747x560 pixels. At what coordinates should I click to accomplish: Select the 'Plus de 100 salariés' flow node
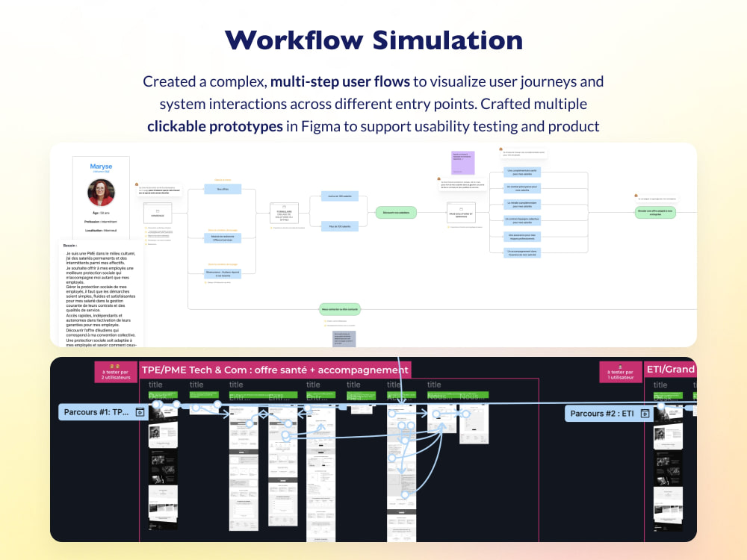[x=340, y=226]
